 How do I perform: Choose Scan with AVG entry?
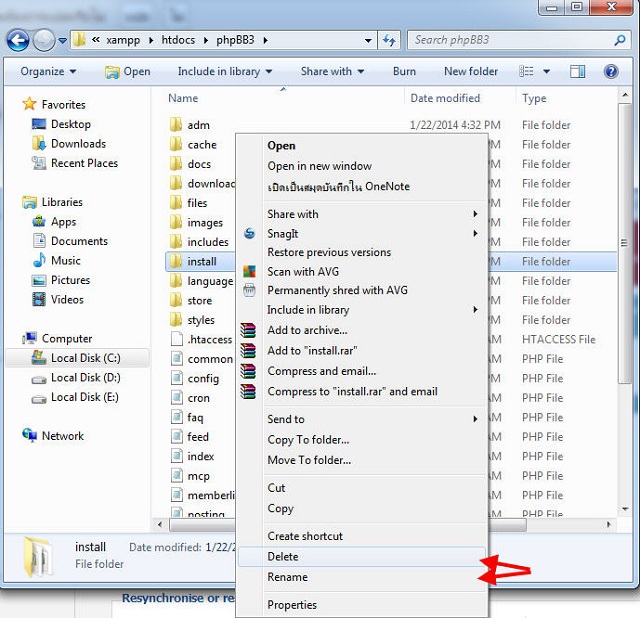[x=303, y=272]
